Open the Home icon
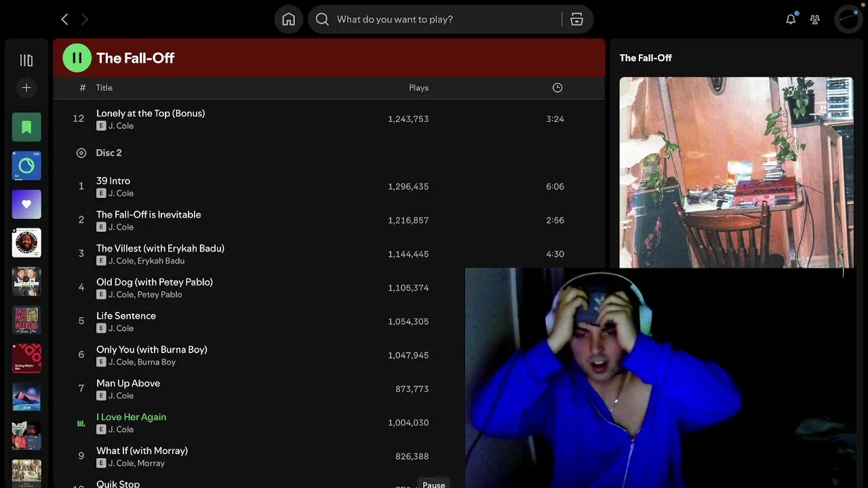This screenshot has height=488, width=868. pos(289,20)
